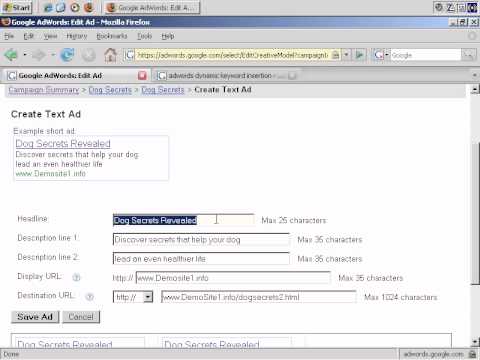This screenshot has height=360, width=480.
Task: Go to the Home page icon
Action: (110, 55)
